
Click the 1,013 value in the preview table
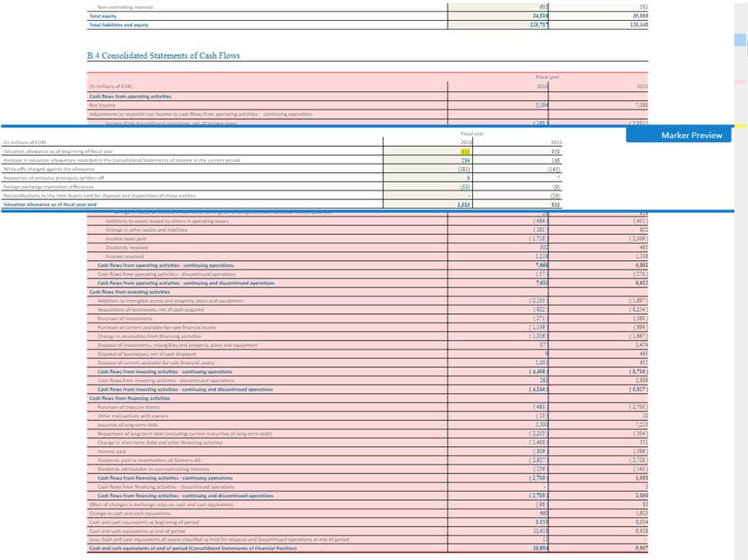click(463, 204)
